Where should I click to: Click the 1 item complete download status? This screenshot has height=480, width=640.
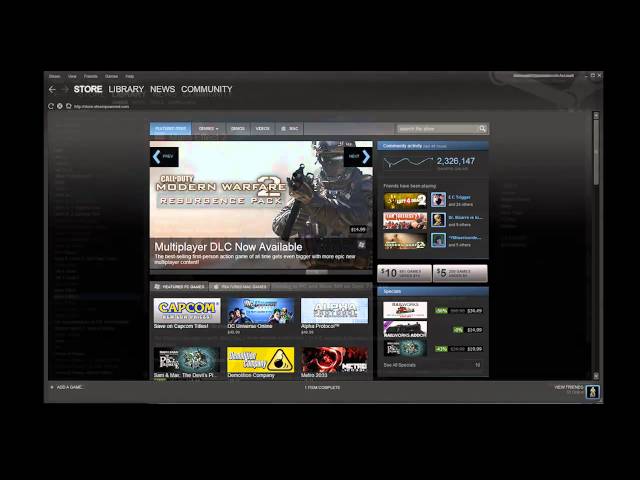pos(322,387)
